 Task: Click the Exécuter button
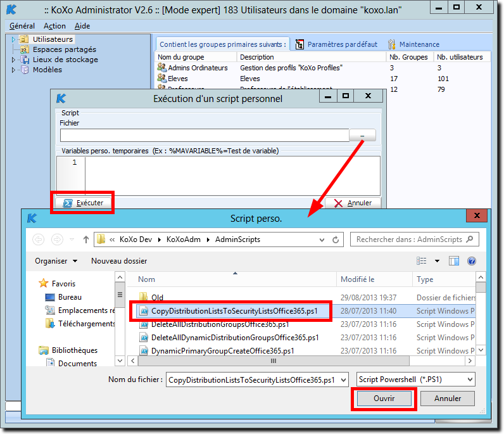point(83,203)
